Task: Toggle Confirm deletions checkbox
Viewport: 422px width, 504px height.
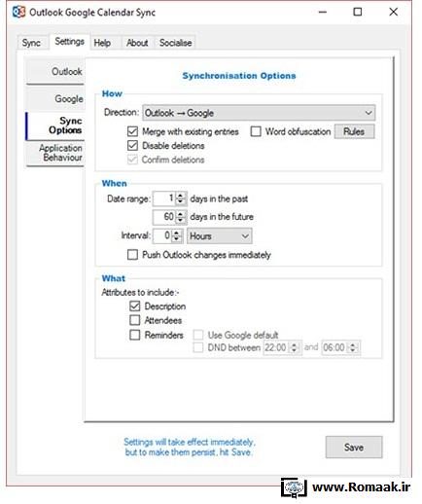Action: tap(132, 160)
